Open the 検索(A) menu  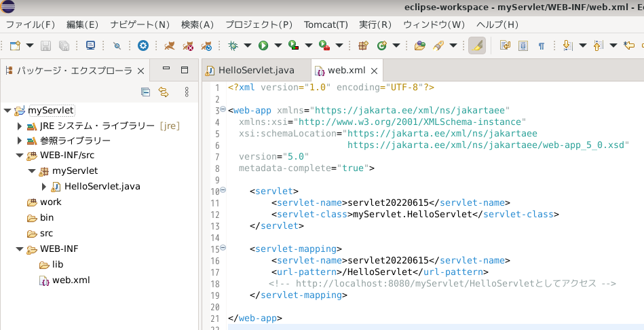(x=197, y=24)
